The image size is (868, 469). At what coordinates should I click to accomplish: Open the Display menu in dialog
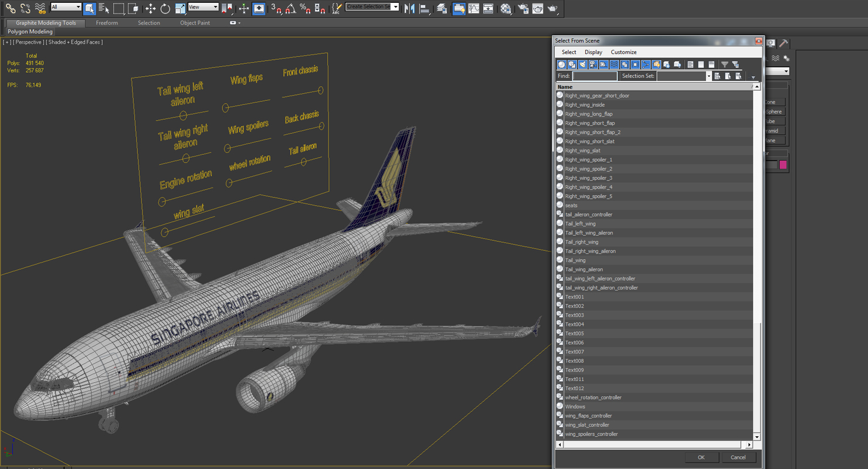[x=594, y=52]
